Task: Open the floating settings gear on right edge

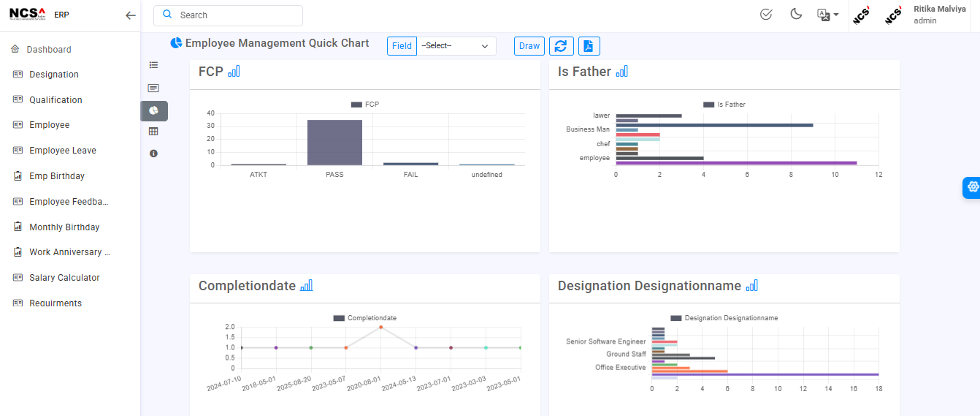Action: [x=972, y=187]
